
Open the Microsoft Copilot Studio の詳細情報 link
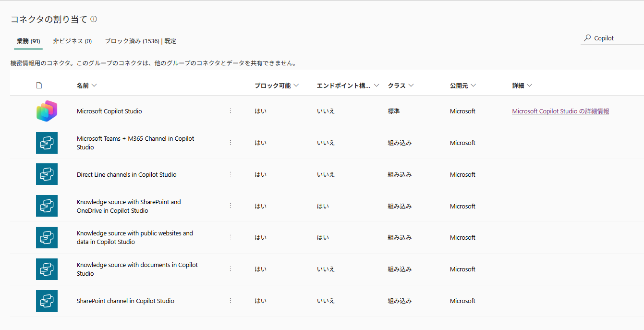[560, 111]
